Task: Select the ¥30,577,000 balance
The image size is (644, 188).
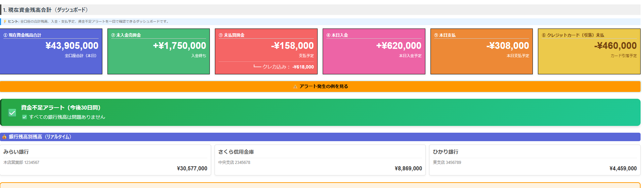Action: (x=192, y=168)
